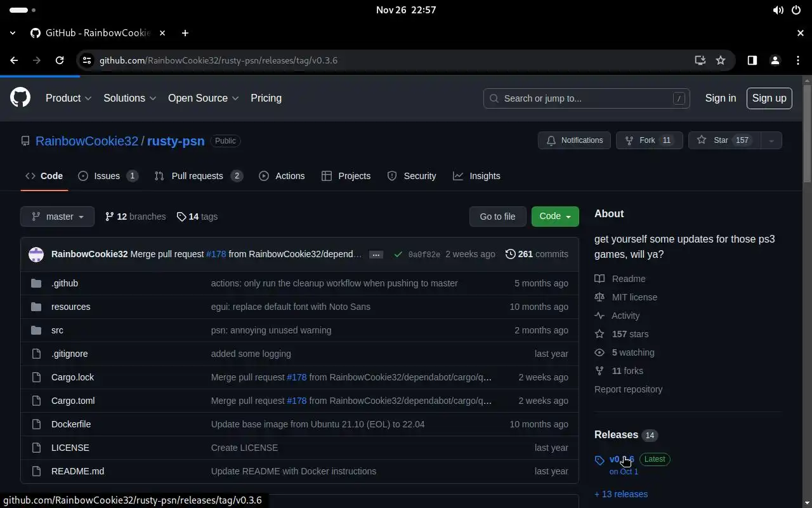This screenshot has height=508, width=812.
Task: Open Chrome three-dot menu
Action: 798,60
